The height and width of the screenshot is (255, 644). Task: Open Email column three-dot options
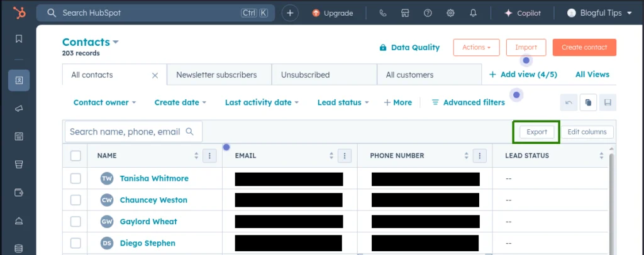click(345, 156)
